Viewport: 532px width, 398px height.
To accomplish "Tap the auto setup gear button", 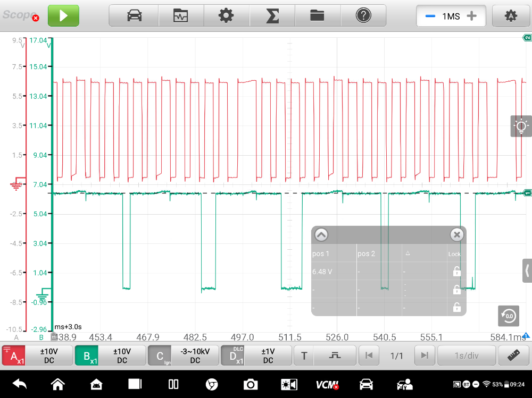I will (x=511, y=16).
